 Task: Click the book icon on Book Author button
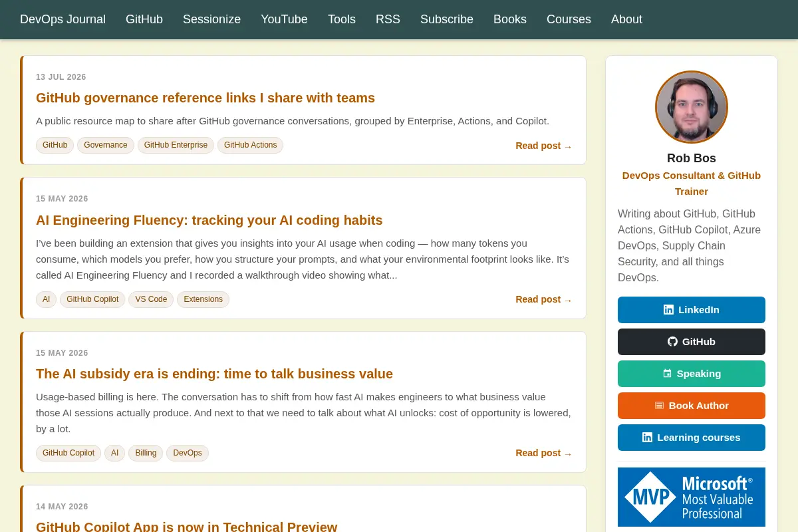pyautogui.click(x=659, y=406)
